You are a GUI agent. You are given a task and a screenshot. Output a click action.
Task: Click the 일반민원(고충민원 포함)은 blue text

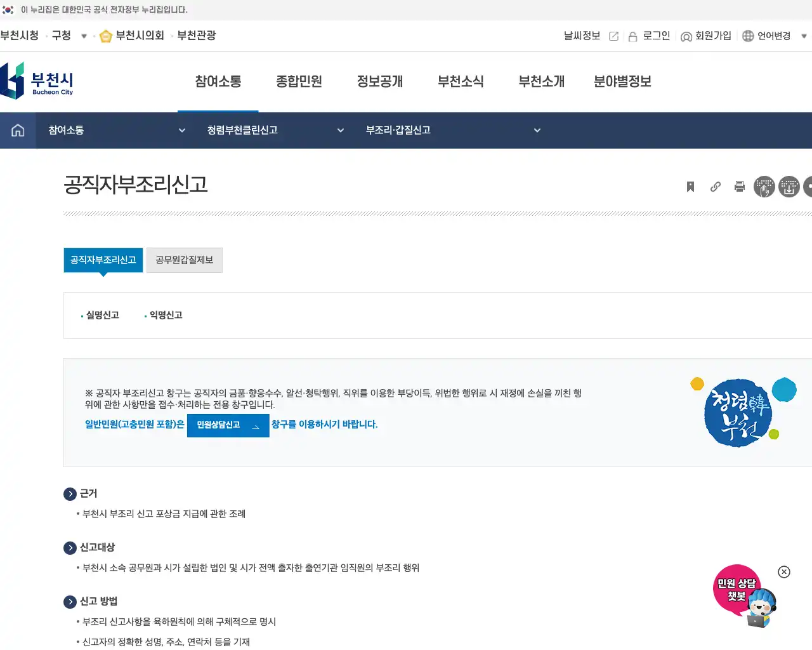[x=134, y=424]
